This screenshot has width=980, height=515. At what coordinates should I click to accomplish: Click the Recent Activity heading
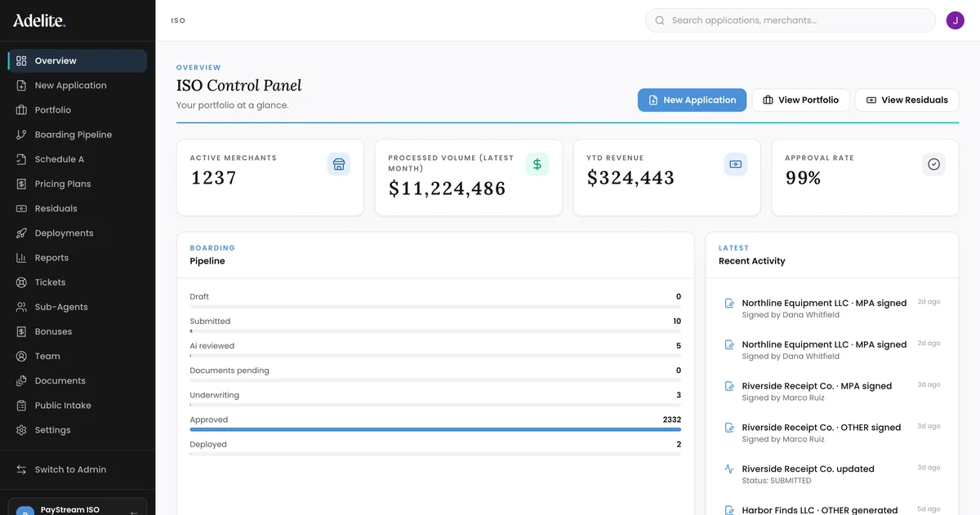(751, 261)
